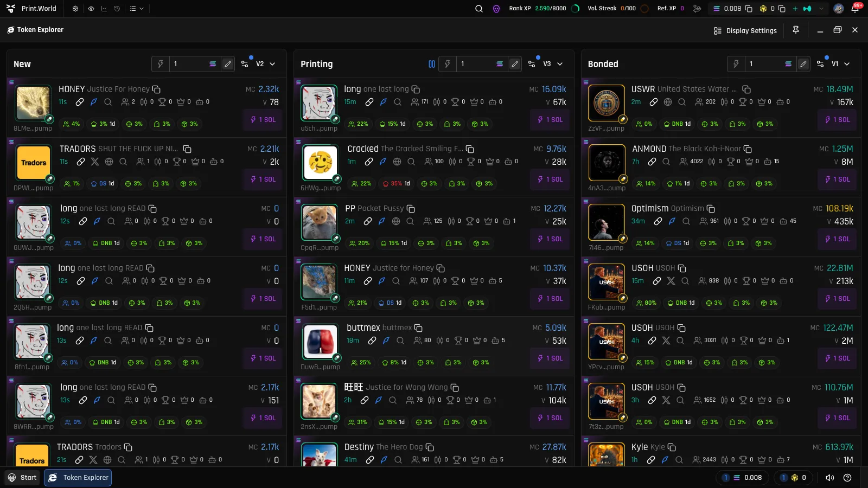Click the pencil edit icon in Bonded column

pos(803,64)
